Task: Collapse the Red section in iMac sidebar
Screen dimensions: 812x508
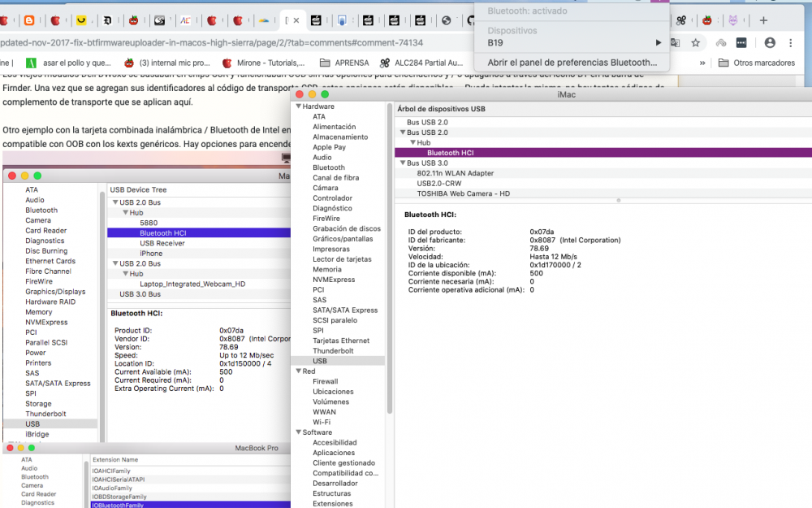Action: (x=298, y=371)
